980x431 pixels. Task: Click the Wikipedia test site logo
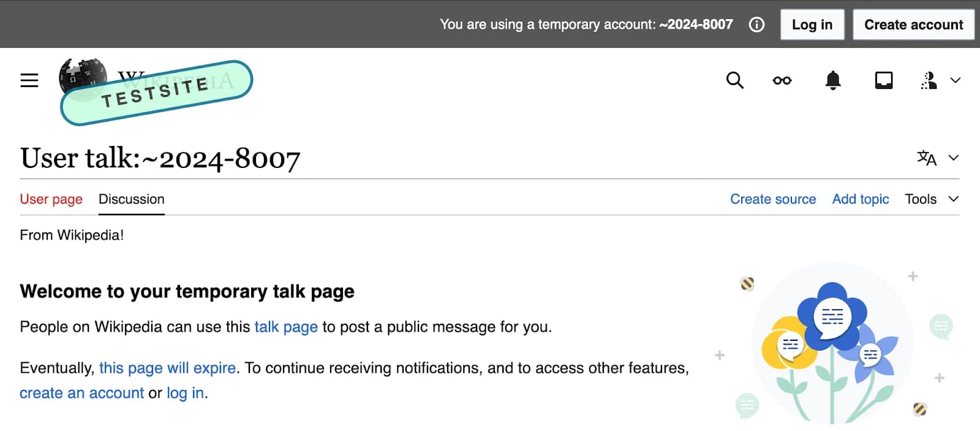pyautogui.click(x=156, y=92)
